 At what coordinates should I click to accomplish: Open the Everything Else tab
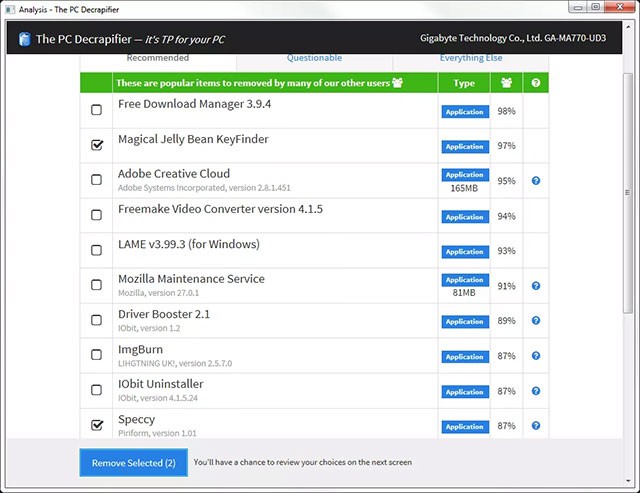(x=471, y=59)
